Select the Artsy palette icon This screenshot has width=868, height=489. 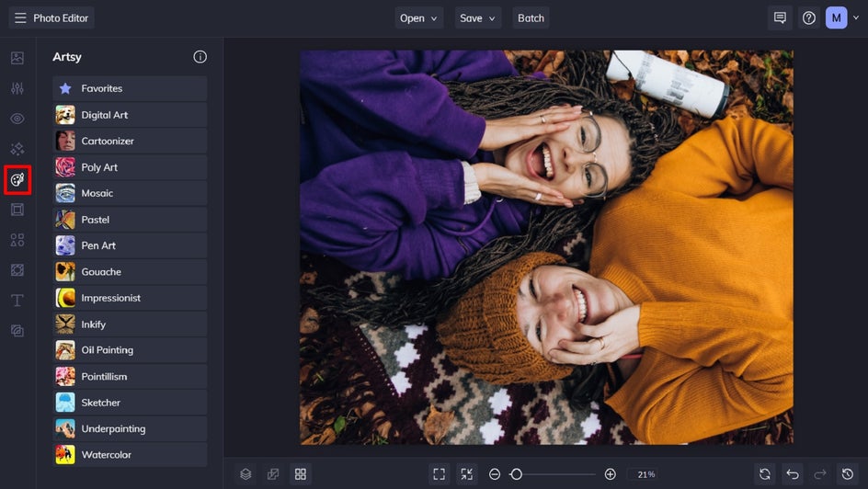pos(17,179)
